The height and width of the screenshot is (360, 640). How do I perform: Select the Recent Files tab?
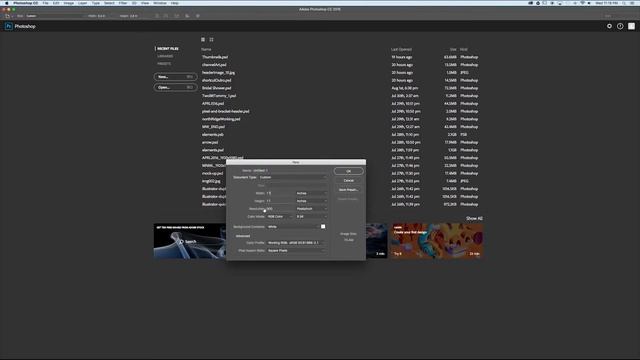(168, 49)
